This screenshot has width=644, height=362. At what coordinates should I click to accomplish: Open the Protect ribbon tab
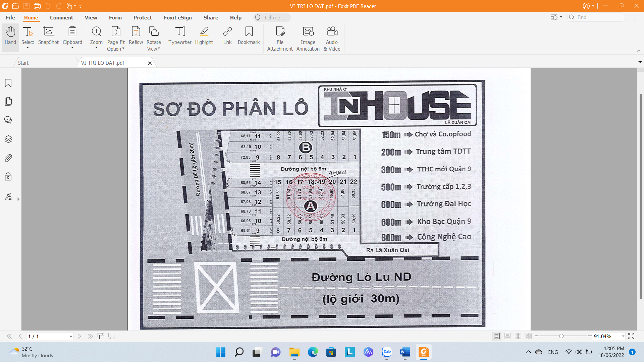pos(143,17)
